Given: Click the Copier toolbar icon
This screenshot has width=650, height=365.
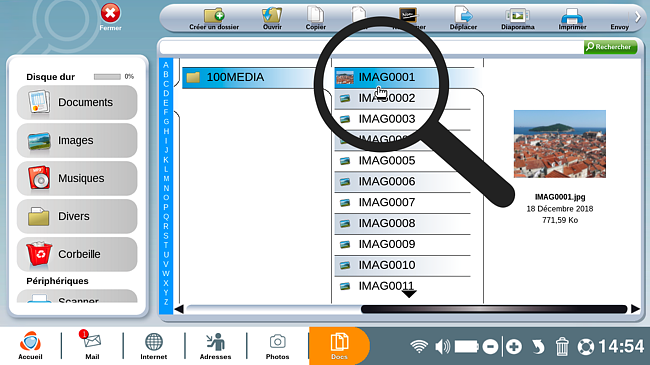Looking at the screenshot, I should coord(315,15).
